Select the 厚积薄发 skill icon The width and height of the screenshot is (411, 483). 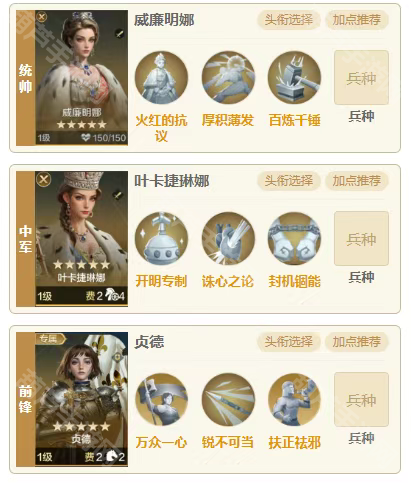(x=228, y=78)
